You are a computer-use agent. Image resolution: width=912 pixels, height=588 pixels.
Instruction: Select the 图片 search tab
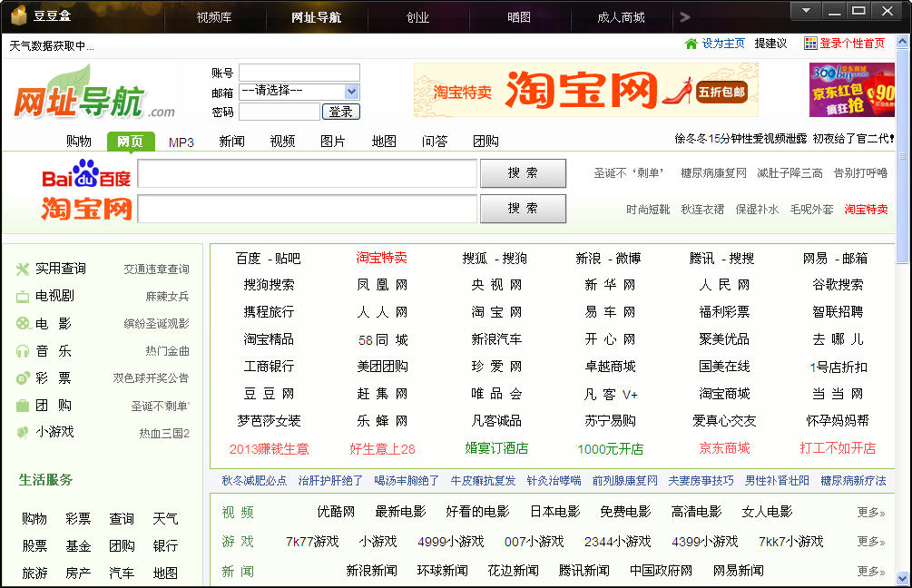click(333, 142)
